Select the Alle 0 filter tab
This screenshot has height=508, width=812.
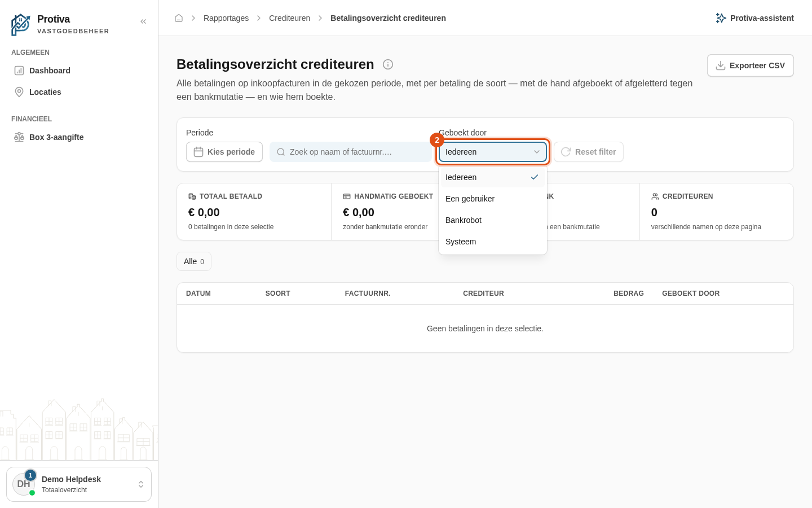[194, 261]
